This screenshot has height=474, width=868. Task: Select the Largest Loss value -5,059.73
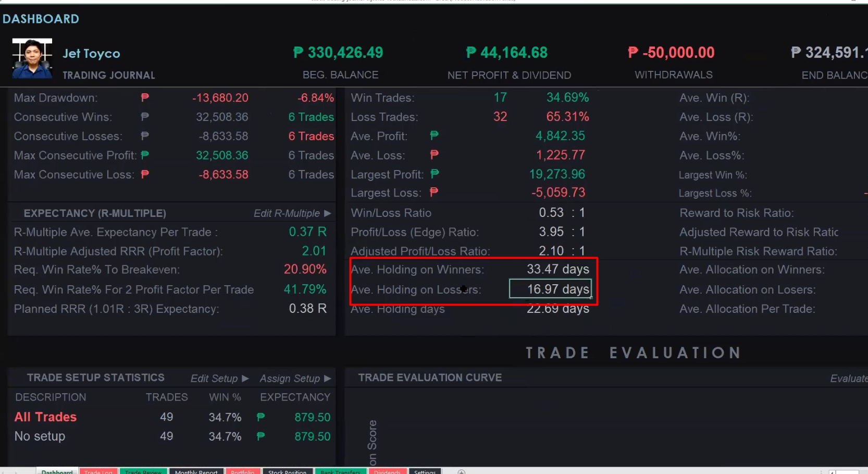[x=558, y=192]
